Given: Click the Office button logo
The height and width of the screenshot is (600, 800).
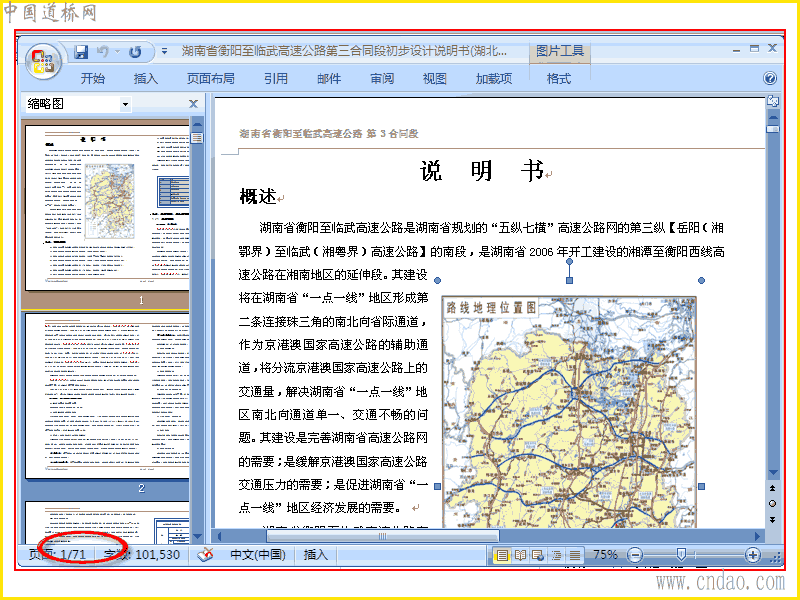Looking at the screenshot, I should 43,61.
